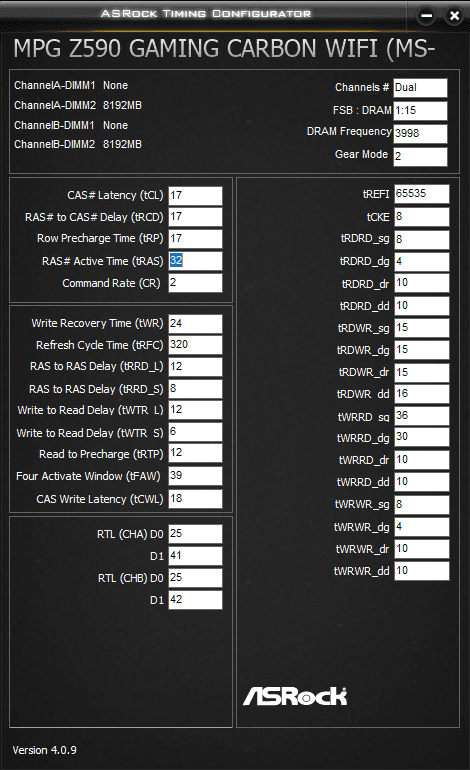The image size is (470, 770).
Task: Click the tWRWR_sg value field
Action: point(422,505)
